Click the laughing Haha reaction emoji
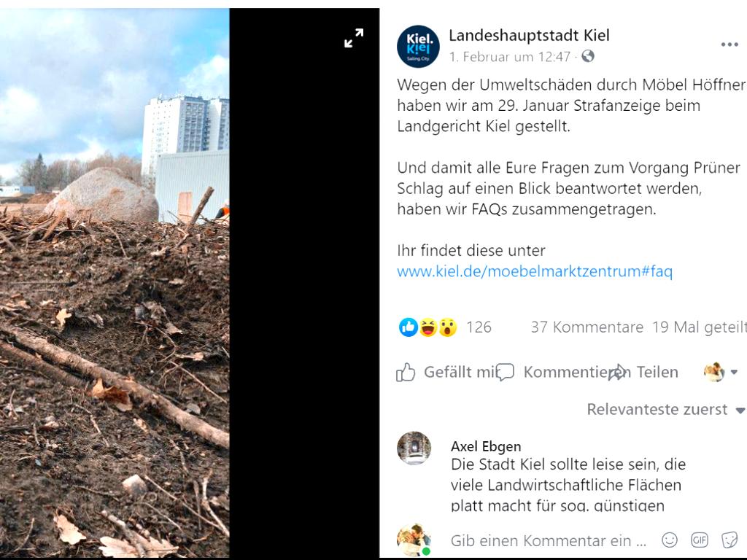 point(427,327)
